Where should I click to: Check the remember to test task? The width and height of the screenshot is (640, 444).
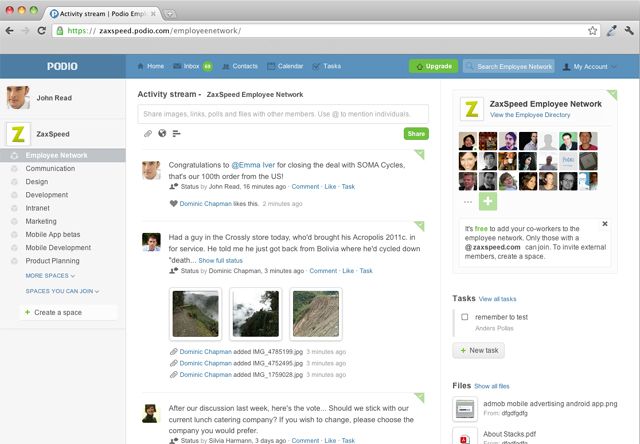[464, 317]
